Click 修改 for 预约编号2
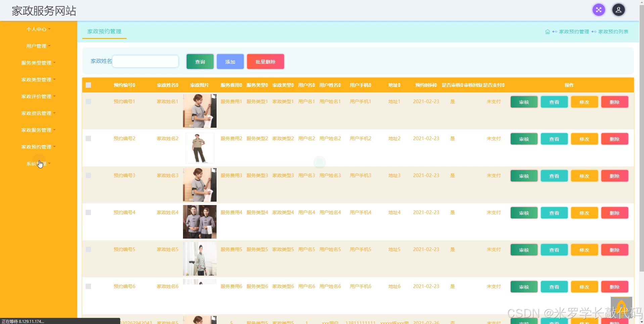 (x=584, y=139)
